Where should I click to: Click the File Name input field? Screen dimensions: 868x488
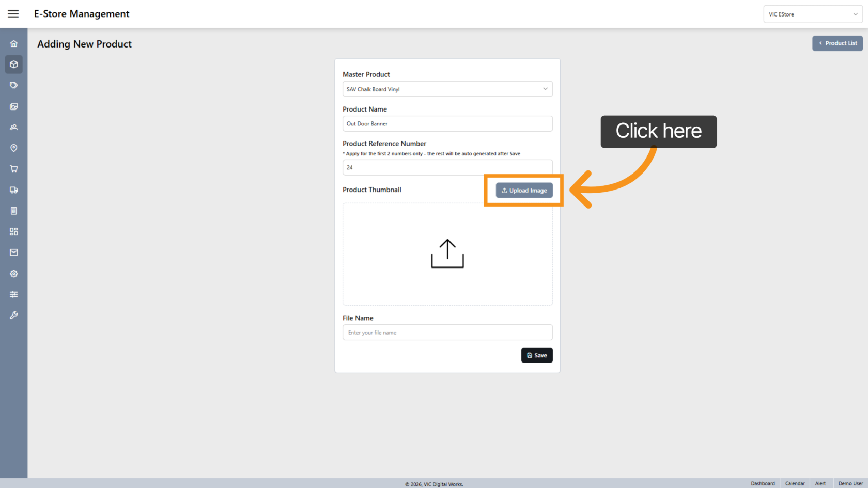pyautogui.click(x=447, y=333)
